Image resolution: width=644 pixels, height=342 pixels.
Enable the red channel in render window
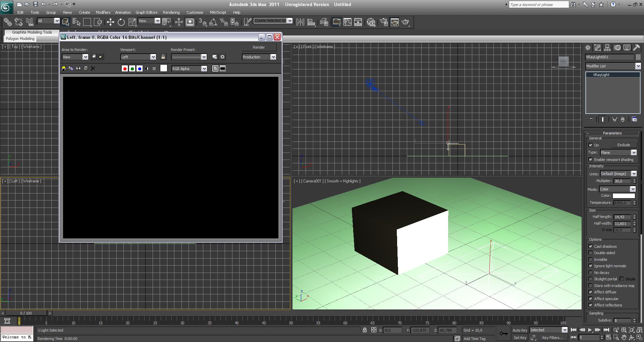(x=125, y=69)
